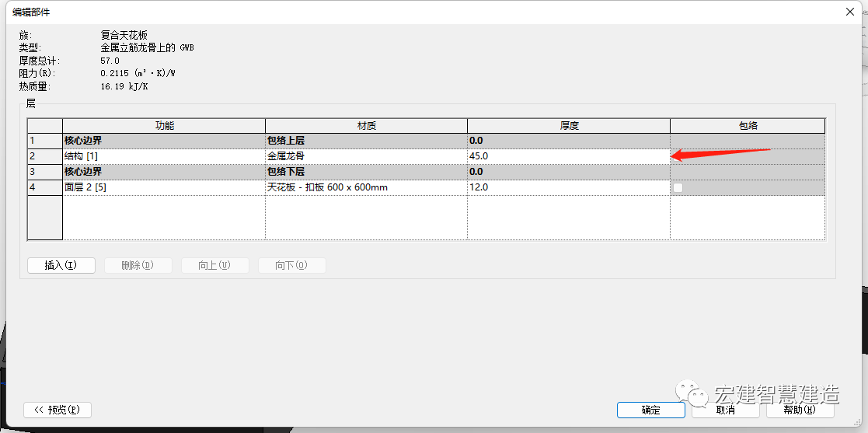
Task: Click the 厚度 column header
Action: click(x=569, y=126)
